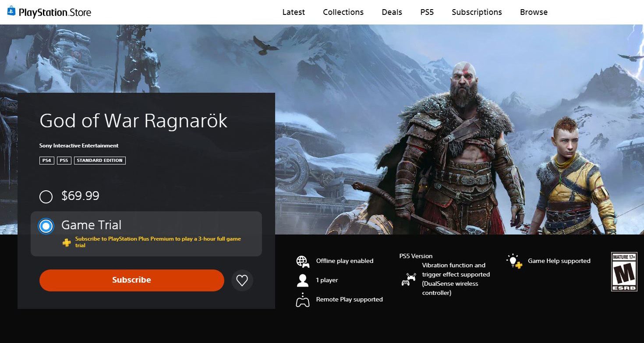The width and height of the screenshot is (644, 343).
Task: Click the STANDARD EDITION tag
Action: 100,161
